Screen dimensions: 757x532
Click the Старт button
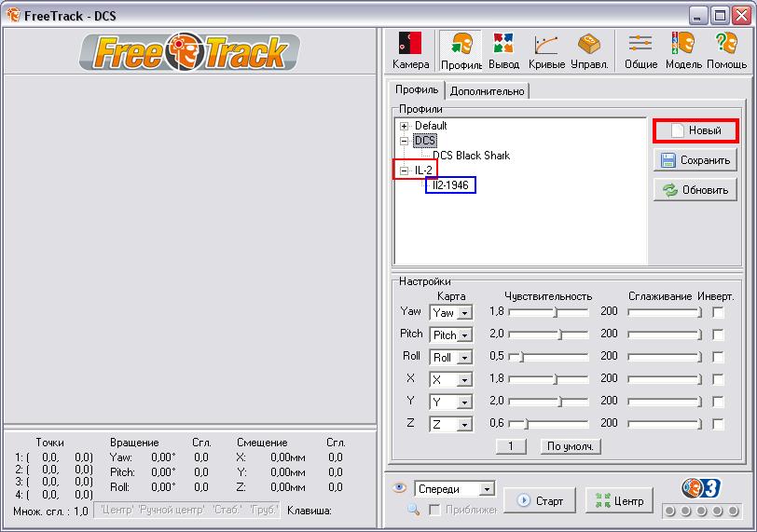point(540,500)
